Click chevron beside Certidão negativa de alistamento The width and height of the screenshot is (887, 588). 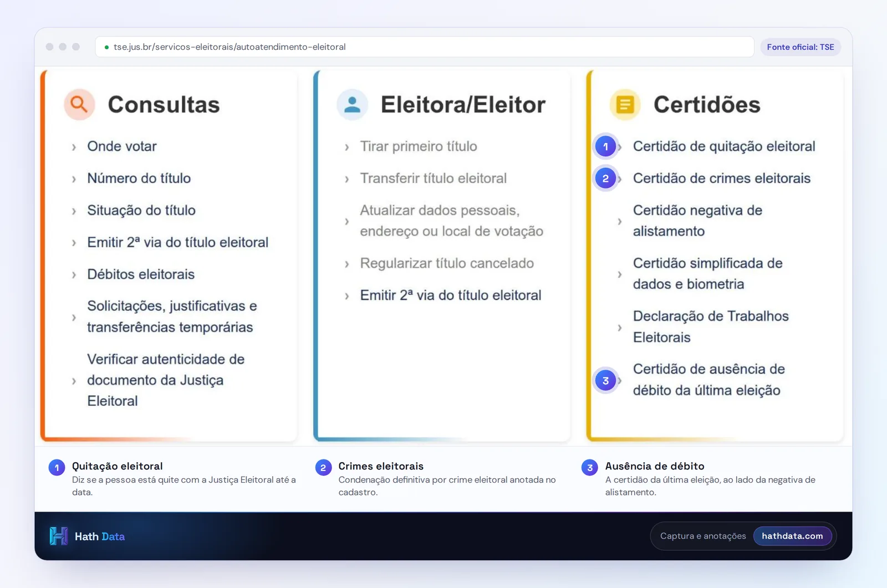[x=619, y=222]
